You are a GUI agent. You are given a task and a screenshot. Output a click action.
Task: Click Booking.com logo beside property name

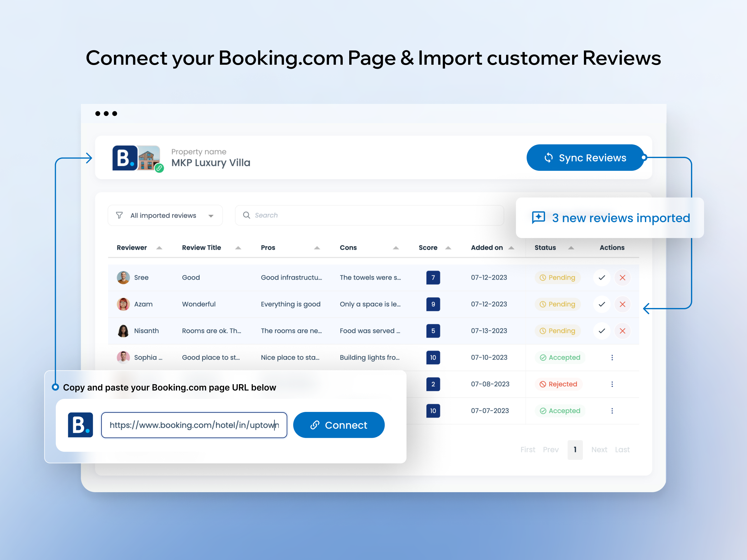point(125,158)
